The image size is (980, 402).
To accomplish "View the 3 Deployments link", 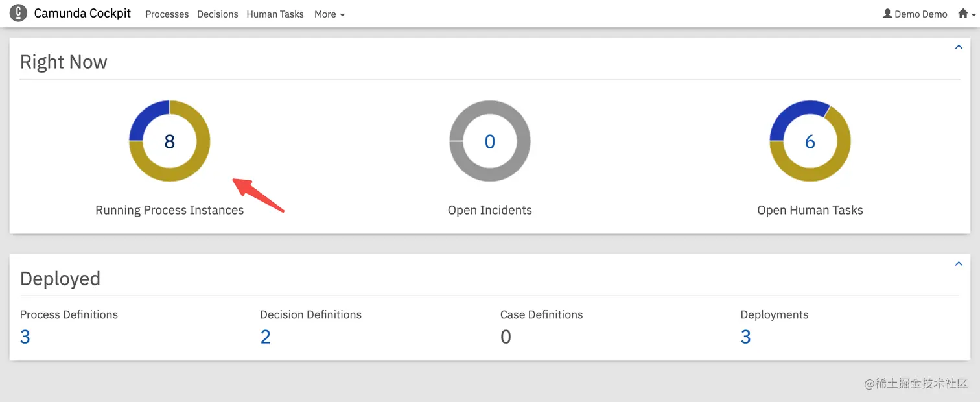I will 746,337.
